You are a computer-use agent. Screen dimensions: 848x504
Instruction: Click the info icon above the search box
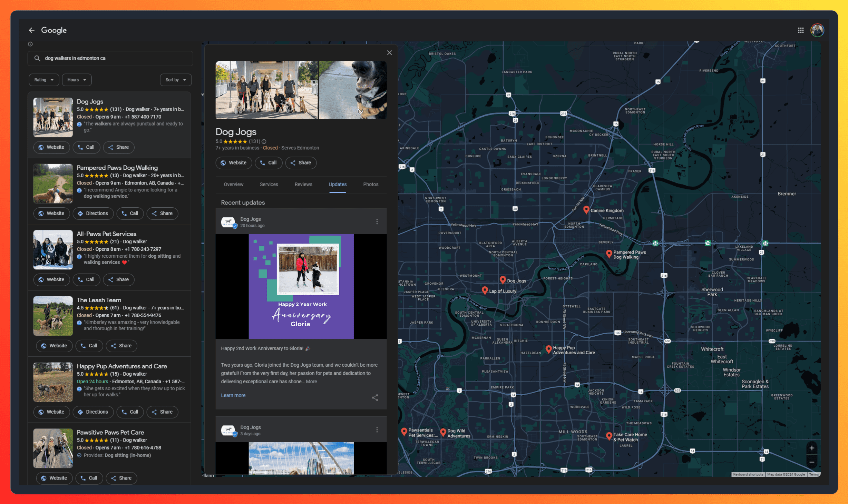[x=30, y=44]
